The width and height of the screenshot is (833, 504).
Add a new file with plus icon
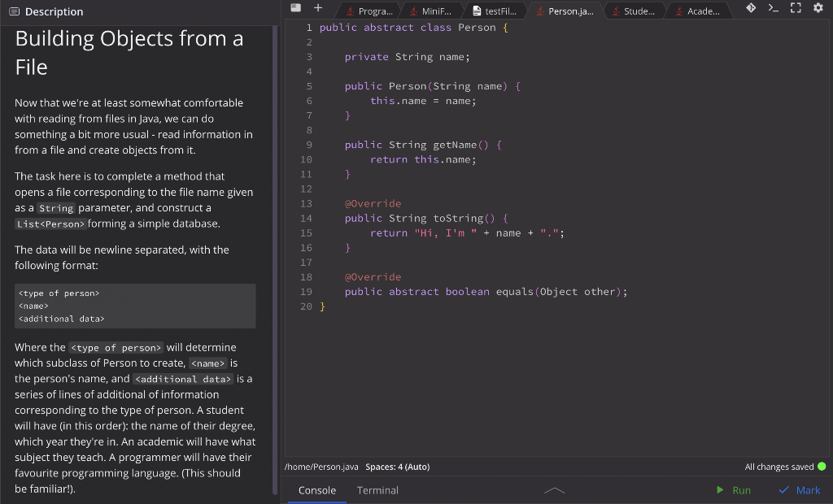[318, 7]
